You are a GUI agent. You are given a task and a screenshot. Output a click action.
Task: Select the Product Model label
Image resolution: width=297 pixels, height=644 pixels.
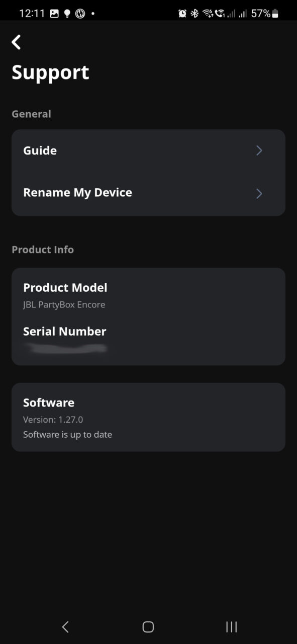(x=65, y=288)
